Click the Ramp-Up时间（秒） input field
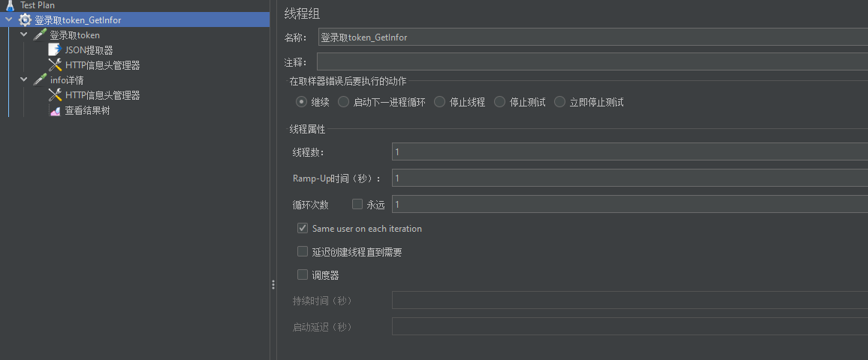This screenshot has height=360, width=868. pyautogui.click(x=630, y=178)
